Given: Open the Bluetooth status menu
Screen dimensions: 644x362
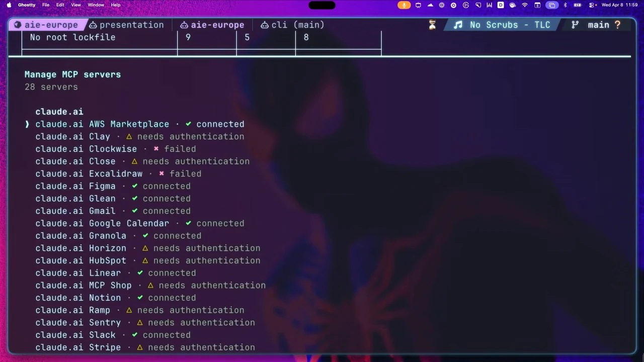Looking at the screenshot, I should tap(565, 5).
